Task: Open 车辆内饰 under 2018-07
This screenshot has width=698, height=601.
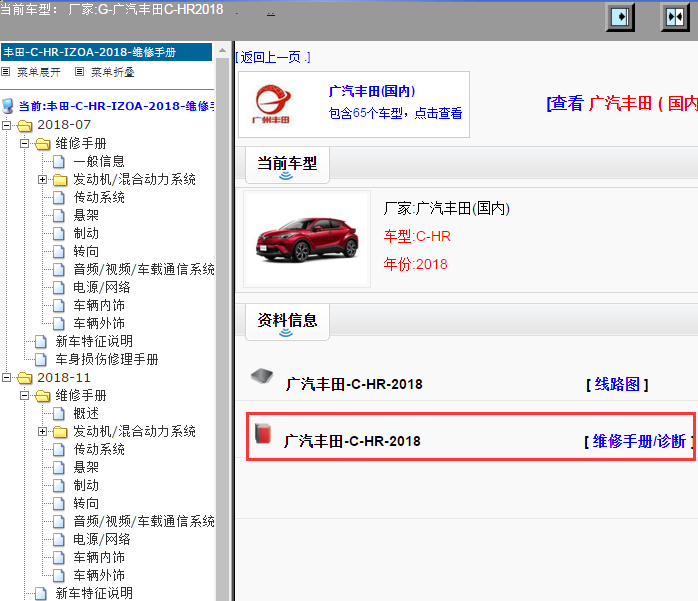Action: click(x=99, y=305)
